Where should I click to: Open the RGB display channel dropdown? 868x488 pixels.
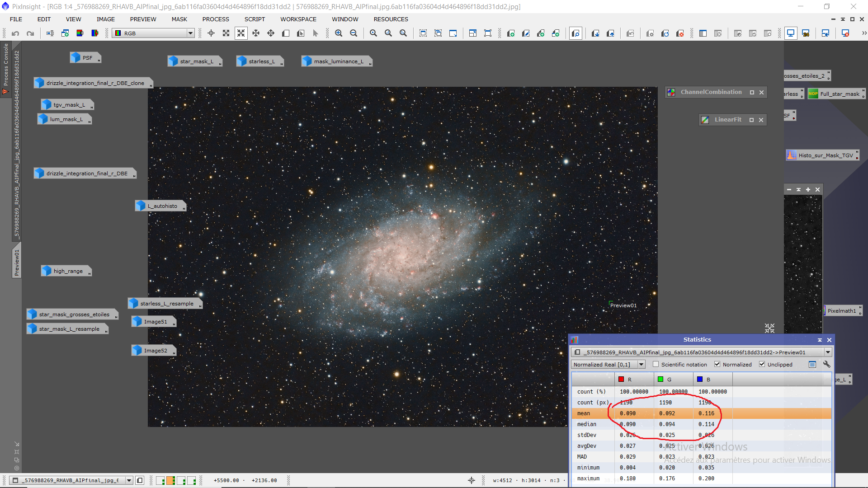[x=190, y=33]
